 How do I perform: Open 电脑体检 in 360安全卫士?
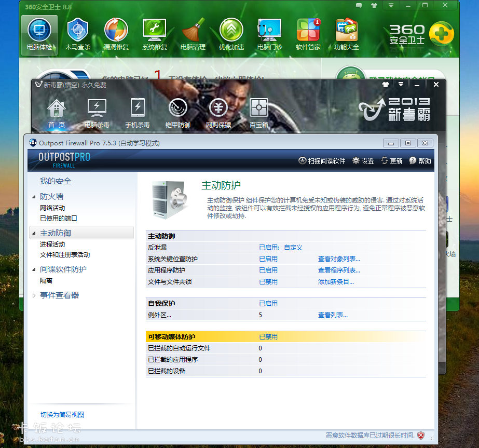39,35
